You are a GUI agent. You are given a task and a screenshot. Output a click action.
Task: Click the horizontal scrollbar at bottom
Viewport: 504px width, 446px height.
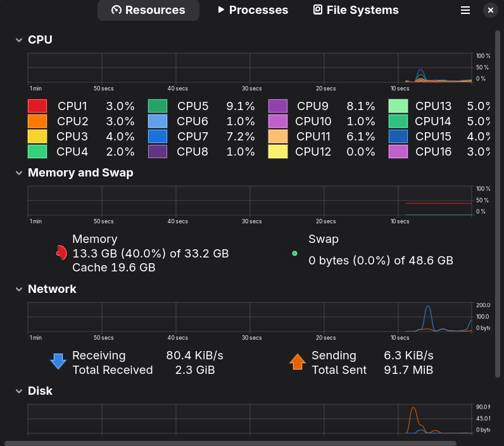click(230, 443)
